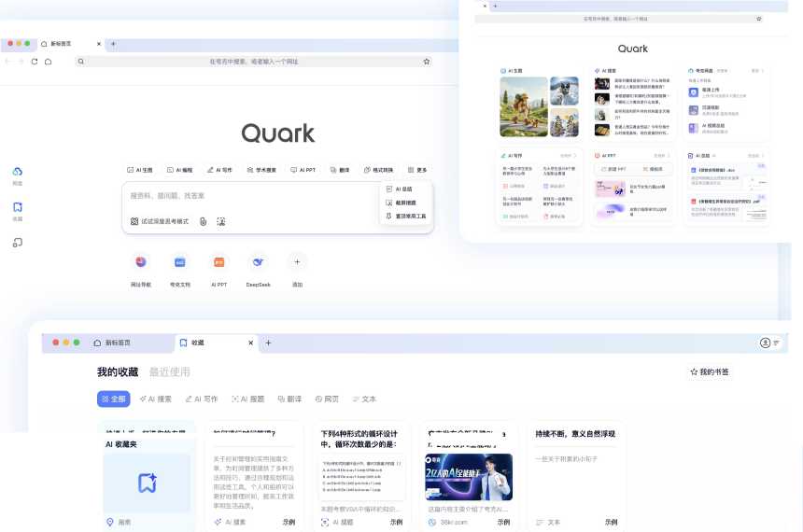Expand the 更多 tools dropdown
Screen dimensions: 803x532
coord(417,170)
